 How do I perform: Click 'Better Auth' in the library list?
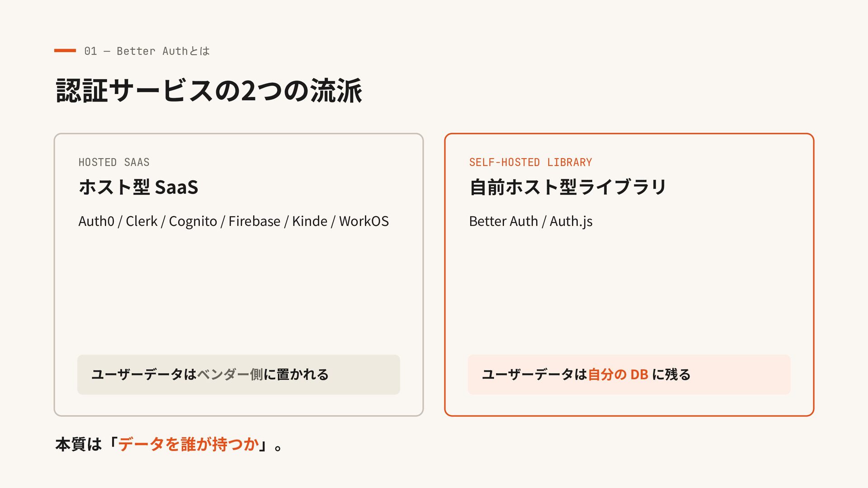(504, 221)
